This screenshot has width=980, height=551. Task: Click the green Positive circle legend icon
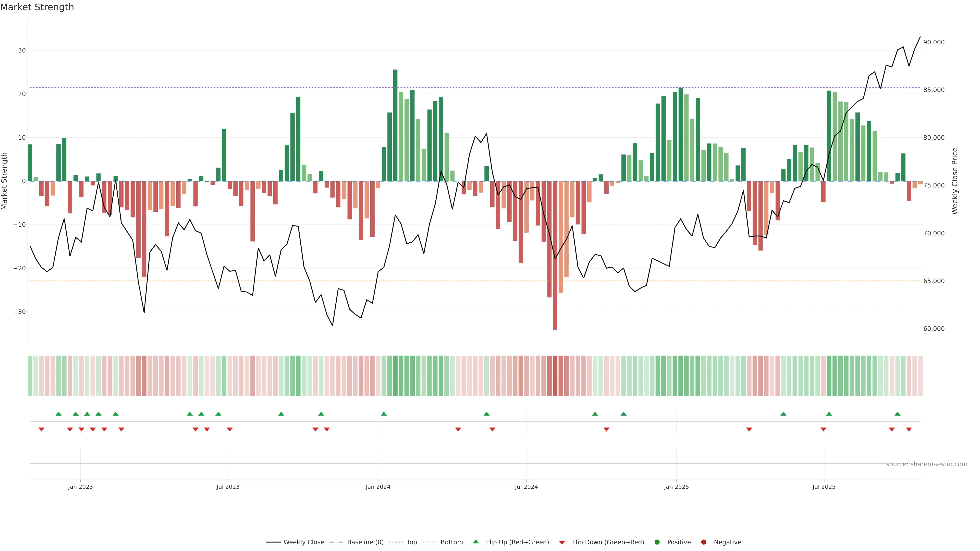[657, 542]
